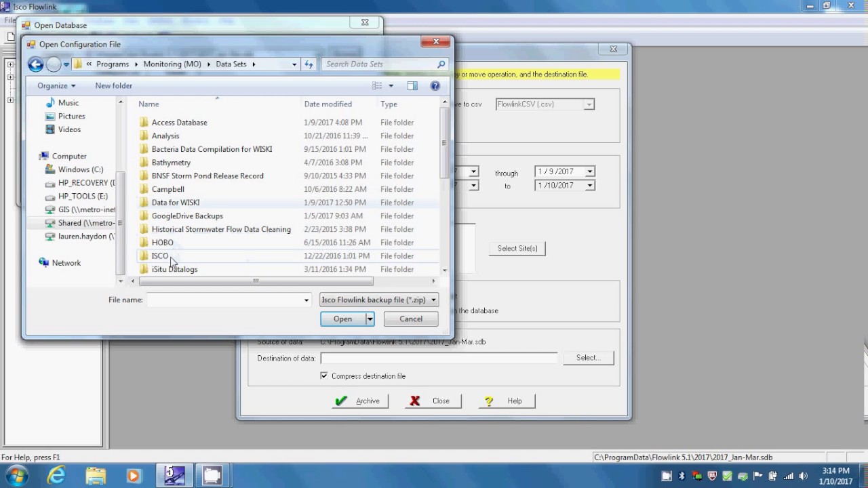
Task: Click Programs in the breadcrumb path
Action: coord(113,64)
